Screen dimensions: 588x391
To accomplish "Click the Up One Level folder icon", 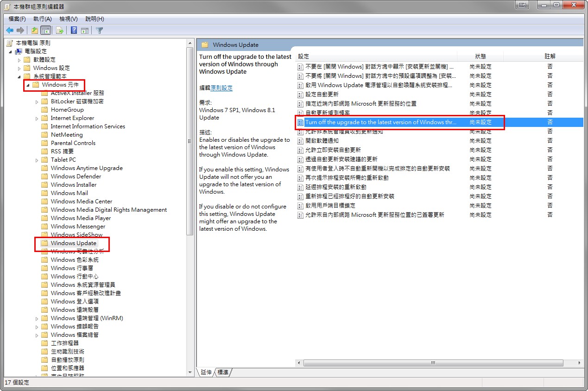I will [x=35, y=31].
